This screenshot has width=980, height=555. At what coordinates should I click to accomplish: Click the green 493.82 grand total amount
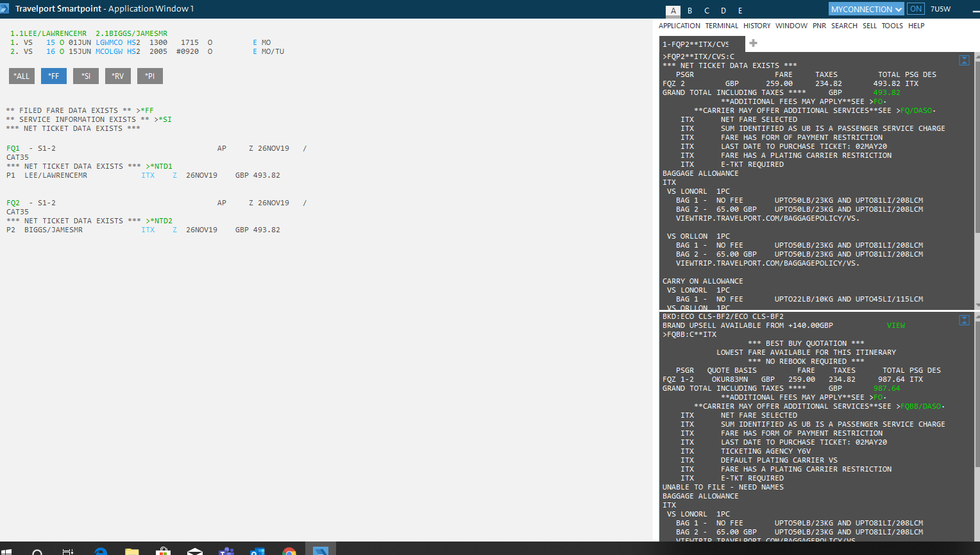(x=887, y=92)
